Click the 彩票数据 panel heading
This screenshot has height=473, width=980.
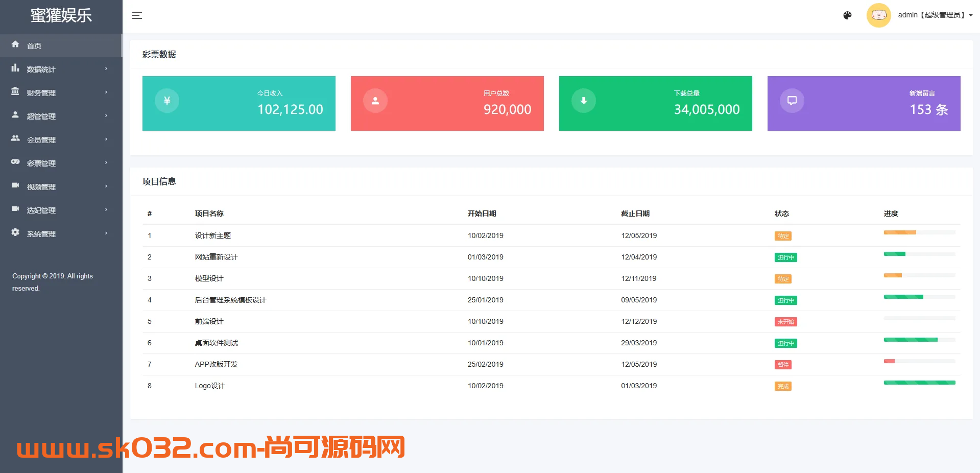159,54
